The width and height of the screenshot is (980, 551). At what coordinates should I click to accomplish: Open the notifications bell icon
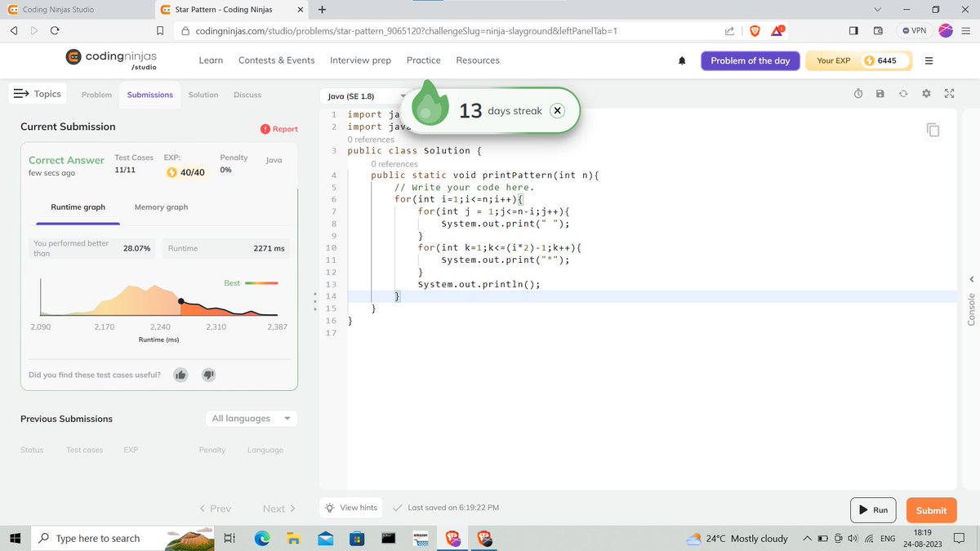683,61
